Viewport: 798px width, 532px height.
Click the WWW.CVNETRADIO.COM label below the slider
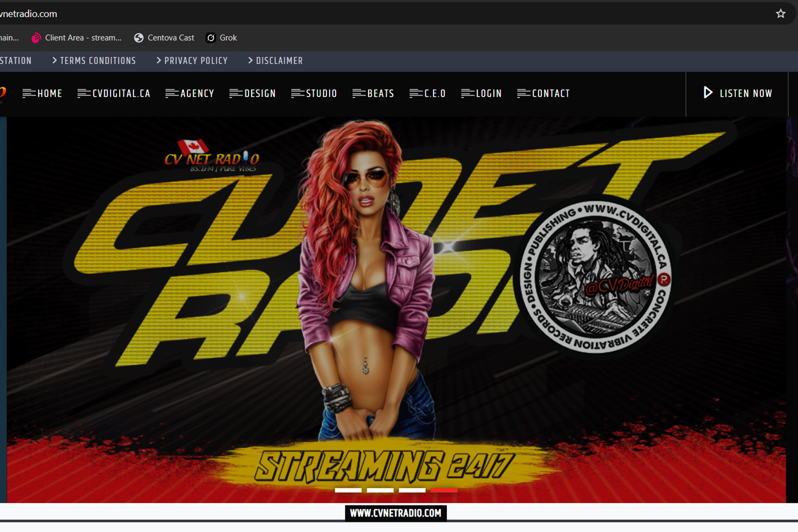tap(396, 513)
